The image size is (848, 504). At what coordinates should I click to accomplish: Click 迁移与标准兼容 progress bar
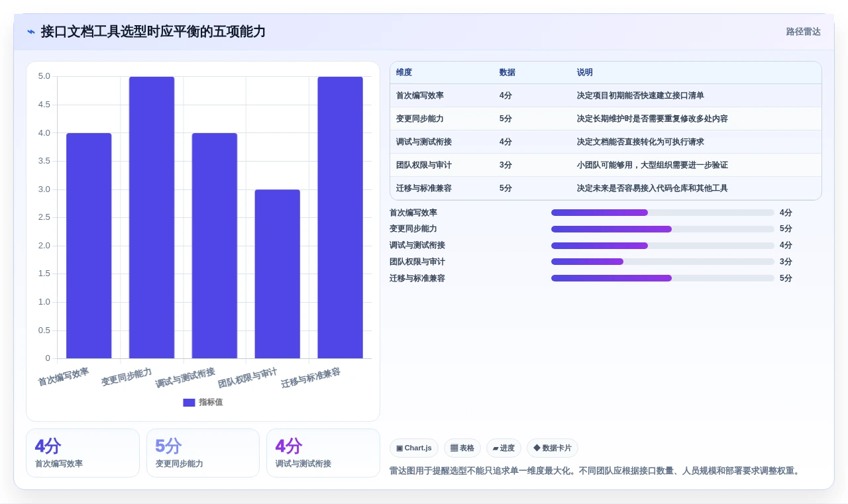click(662, 278)
